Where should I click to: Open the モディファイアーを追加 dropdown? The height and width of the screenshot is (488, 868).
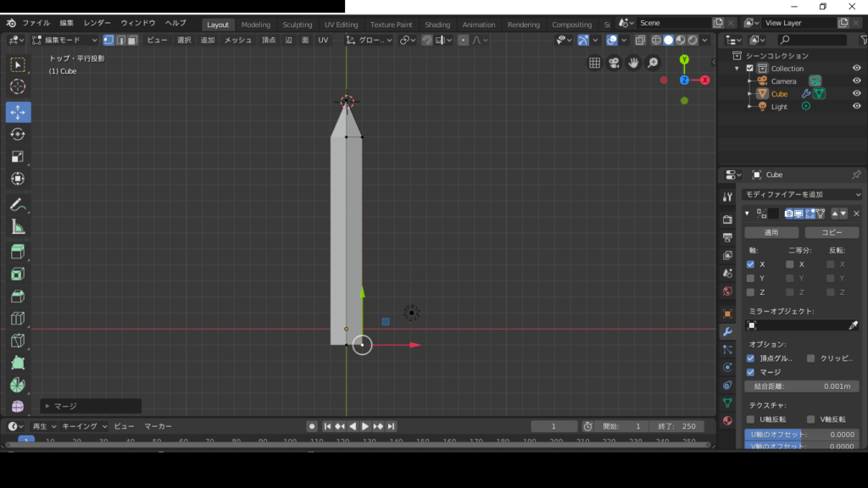tap(803, 195)
